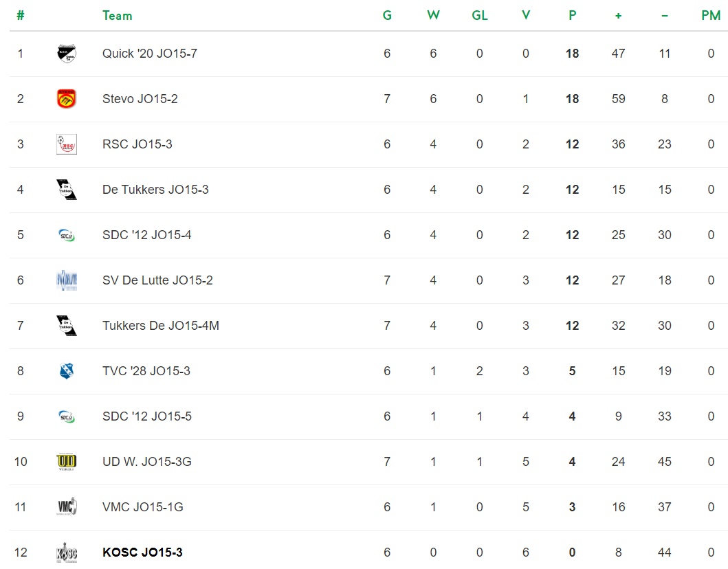The image size is (728, 569).
Task: Click De Tukkers JO15-3 club logo
Action: pos(67,190)
